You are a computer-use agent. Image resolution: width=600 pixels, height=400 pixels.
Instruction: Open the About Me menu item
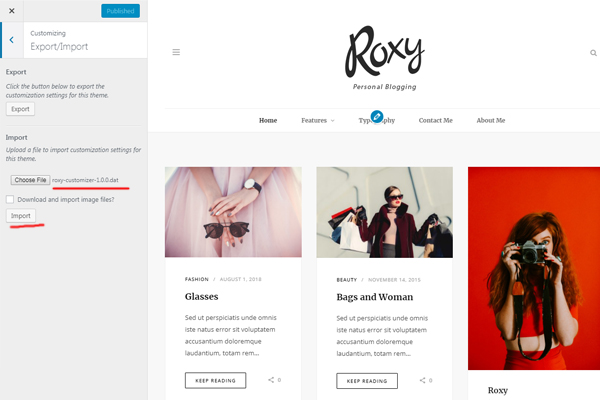click(x=491, y=120)
